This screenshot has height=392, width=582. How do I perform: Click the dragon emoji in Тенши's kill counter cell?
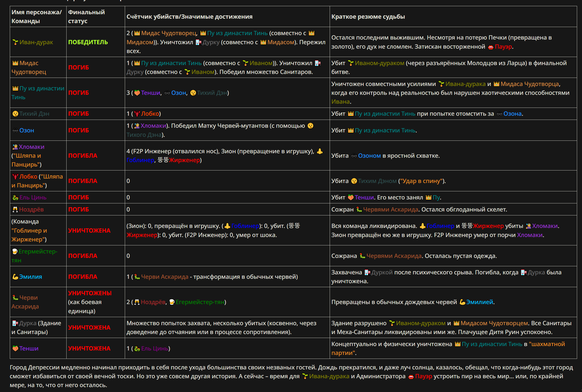(x=137, y=349)
